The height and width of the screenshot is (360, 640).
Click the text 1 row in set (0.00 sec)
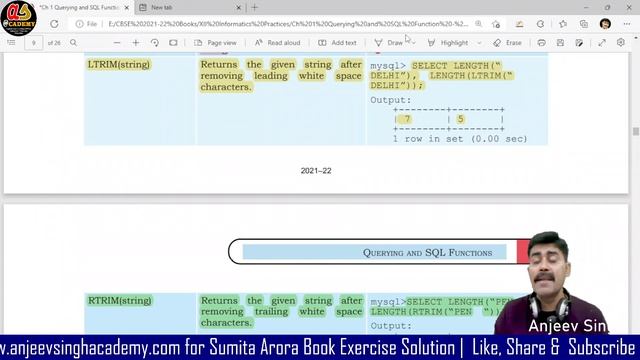click(x=460, y=139)
